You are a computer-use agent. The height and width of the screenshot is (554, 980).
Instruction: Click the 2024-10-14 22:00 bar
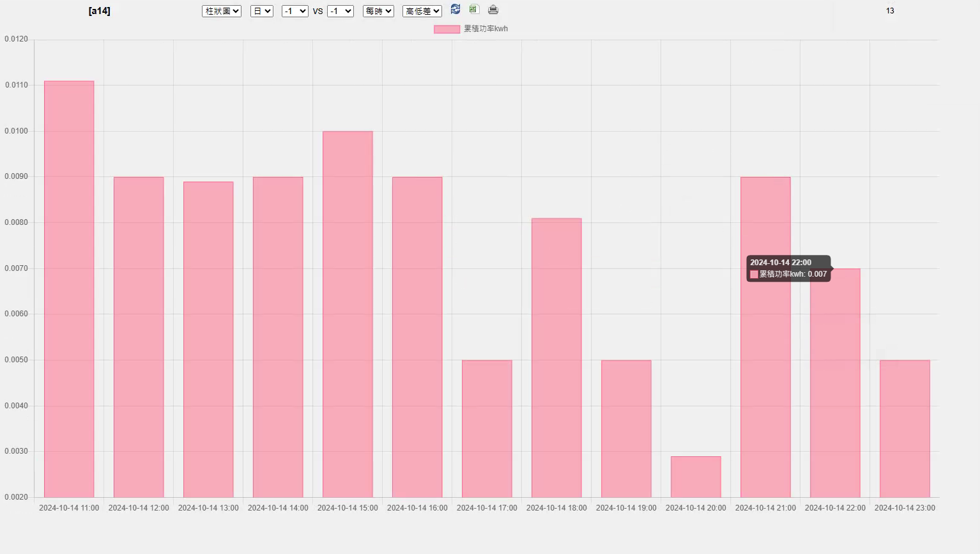coord(835,383)
